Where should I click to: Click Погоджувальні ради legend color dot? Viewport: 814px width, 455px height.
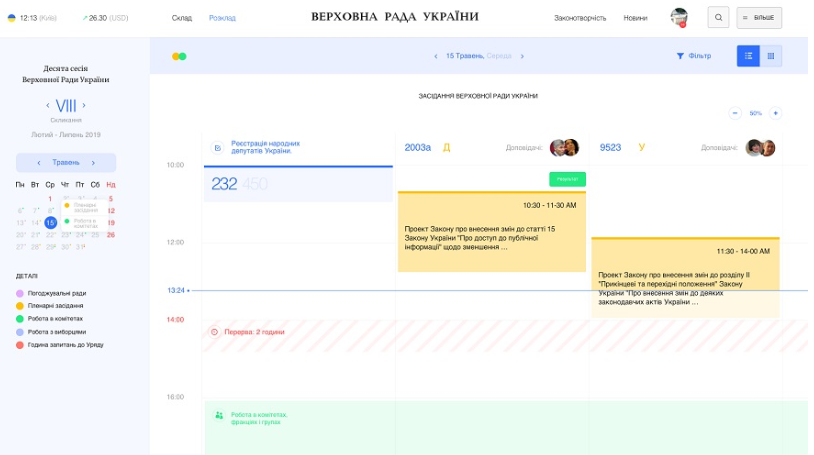point(20,293)
